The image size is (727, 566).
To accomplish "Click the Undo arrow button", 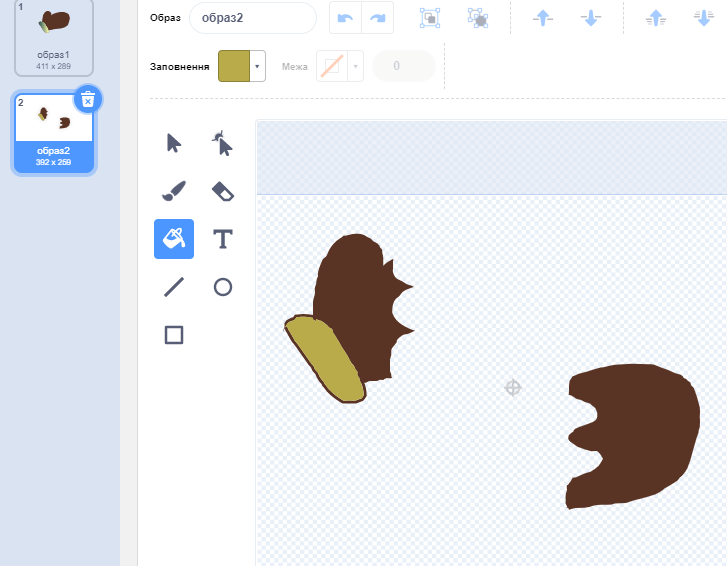I will coord(346,18).
